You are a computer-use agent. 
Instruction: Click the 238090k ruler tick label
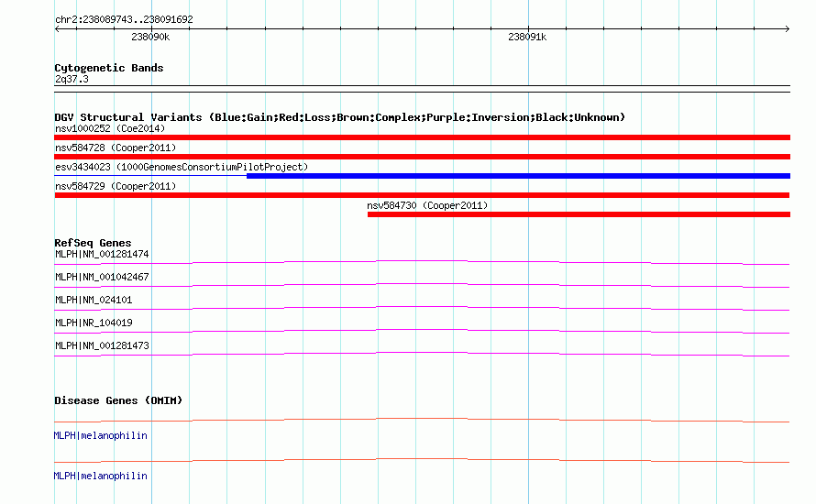tap(150, 37)
